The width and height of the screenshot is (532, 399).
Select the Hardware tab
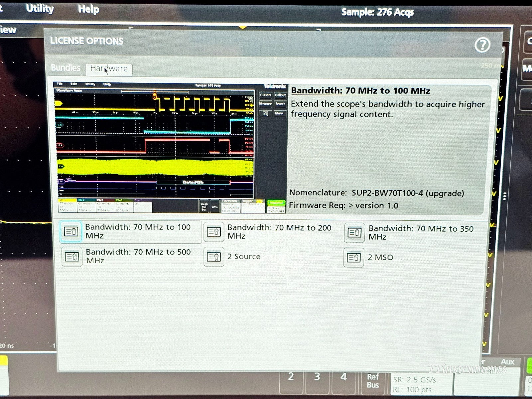(x=109, y=69)
